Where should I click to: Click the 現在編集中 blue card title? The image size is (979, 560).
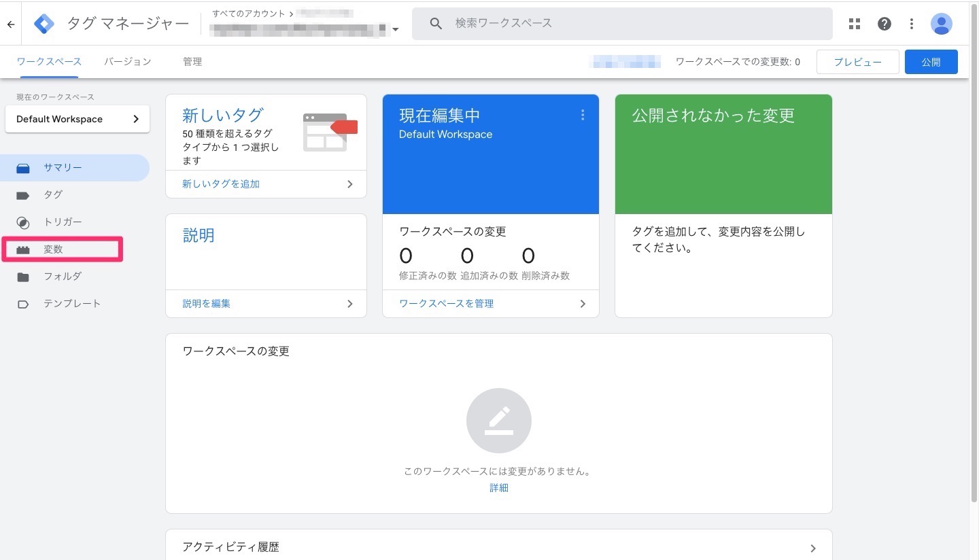coord(440,116)
